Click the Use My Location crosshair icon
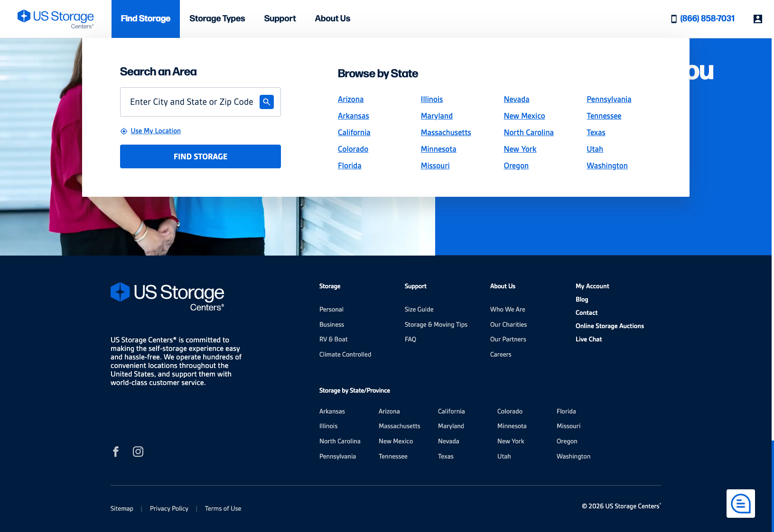Image resolution: width=774 pixels, height=532 pixels. click(123, 131)
